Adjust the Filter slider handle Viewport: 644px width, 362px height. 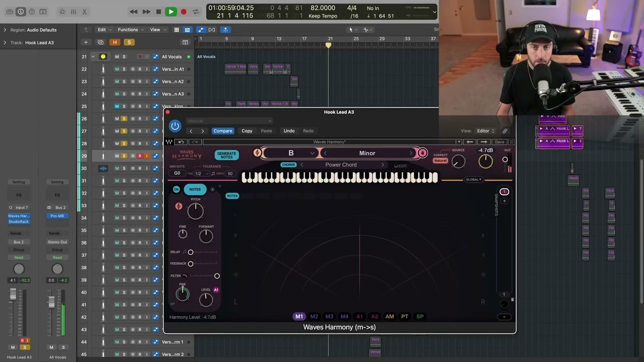click(217, 276)
